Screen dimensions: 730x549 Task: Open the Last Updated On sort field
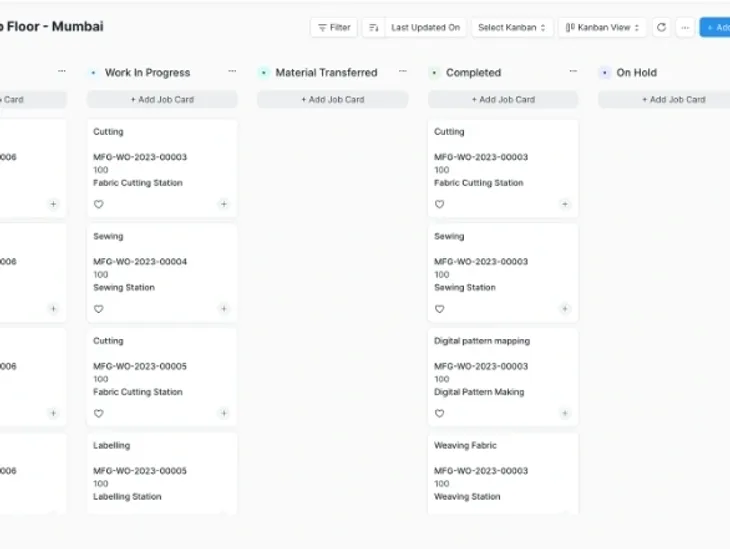pos(426,27)
